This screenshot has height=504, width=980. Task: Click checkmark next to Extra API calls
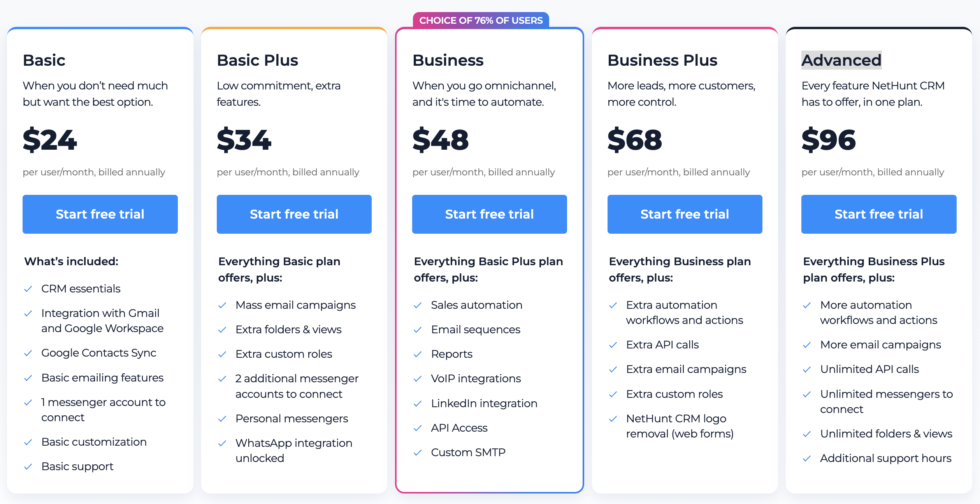tap(613, 345)
